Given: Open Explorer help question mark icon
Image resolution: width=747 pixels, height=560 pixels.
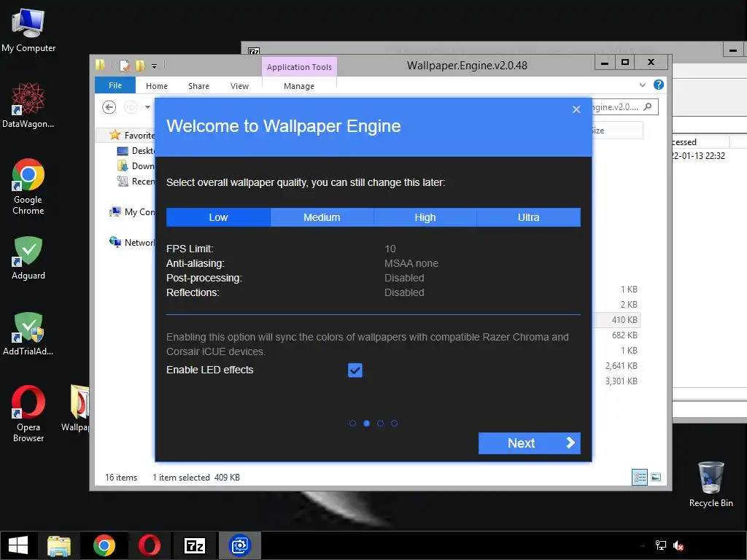Looking at the screenshot, I should tap(659, 85).
